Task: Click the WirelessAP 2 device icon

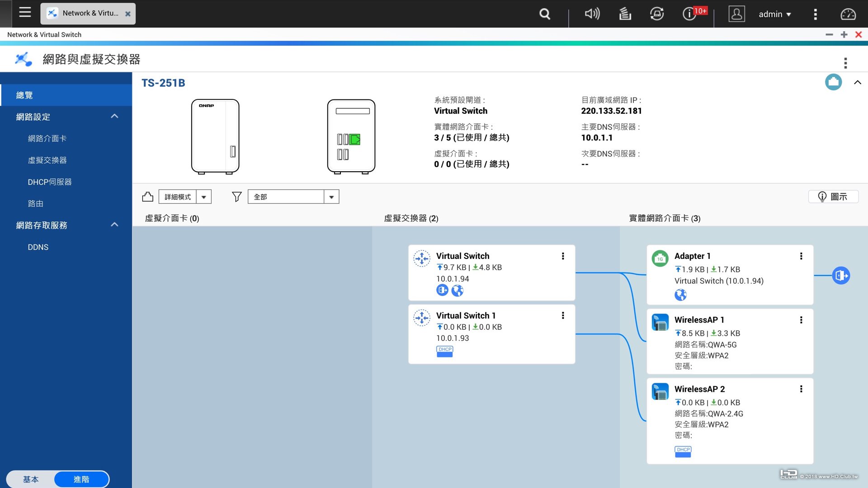Action: [x=660, y=391]
